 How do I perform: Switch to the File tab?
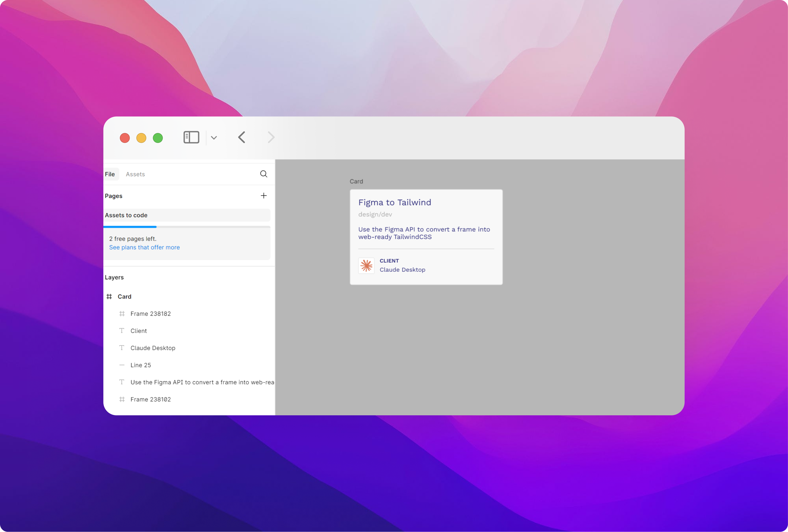[x=110, y=174]
